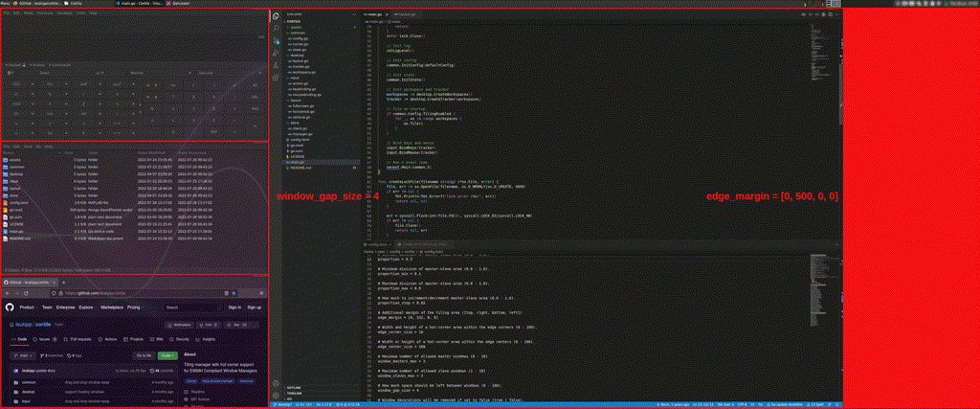Sort by Date Modified column in file manager

152,152
